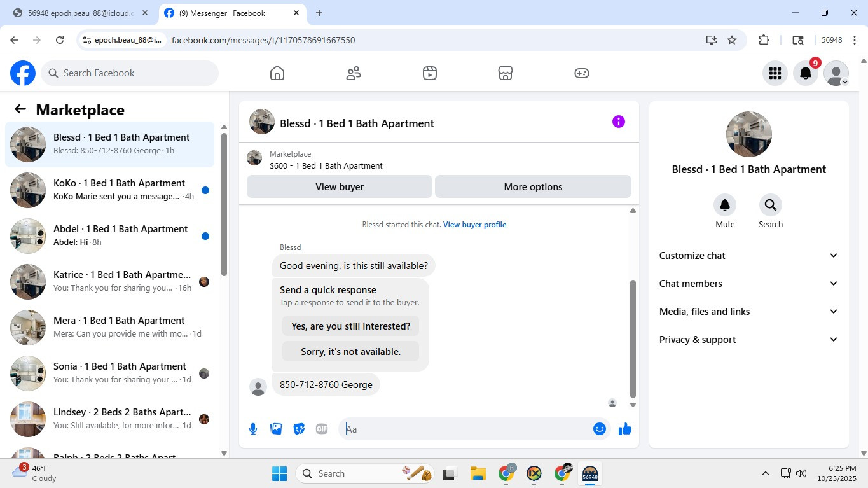Open Lindsey 2 Beds 2 Baths conversation

[110, 419]
